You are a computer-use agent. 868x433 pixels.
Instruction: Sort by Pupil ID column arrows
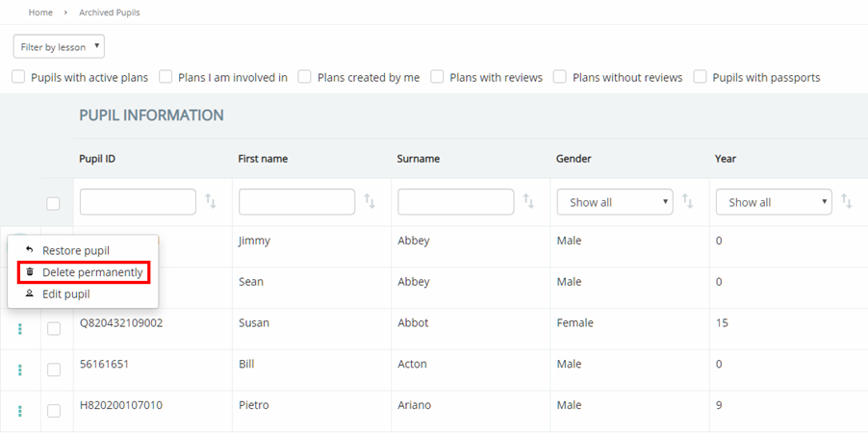click(211, 201)
